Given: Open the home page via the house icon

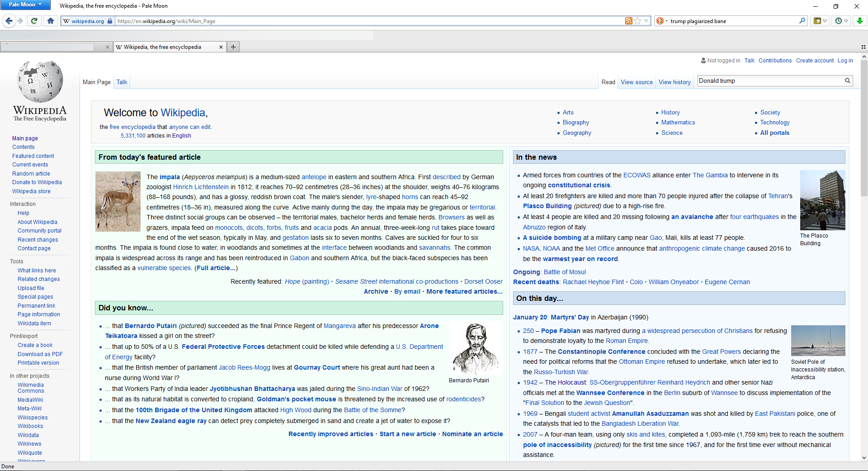Looking at the screenshot, I should click(51, 21).
